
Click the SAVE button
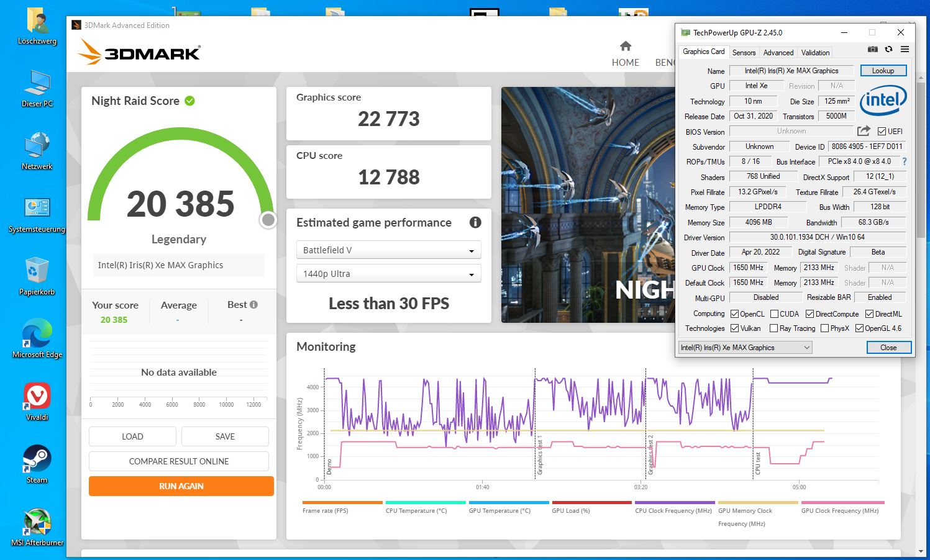[x=225, y=436]
